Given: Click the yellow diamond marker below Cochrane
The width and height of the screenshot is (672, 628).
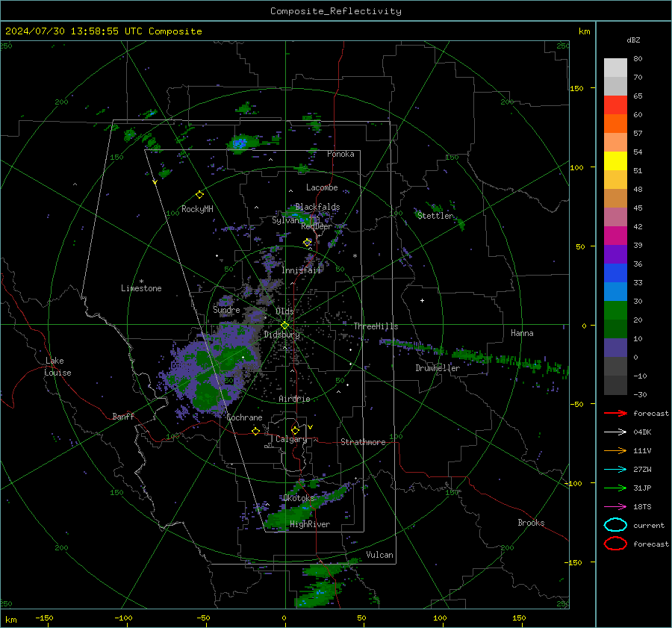Looking at the screenshot, I should [255, 431].
